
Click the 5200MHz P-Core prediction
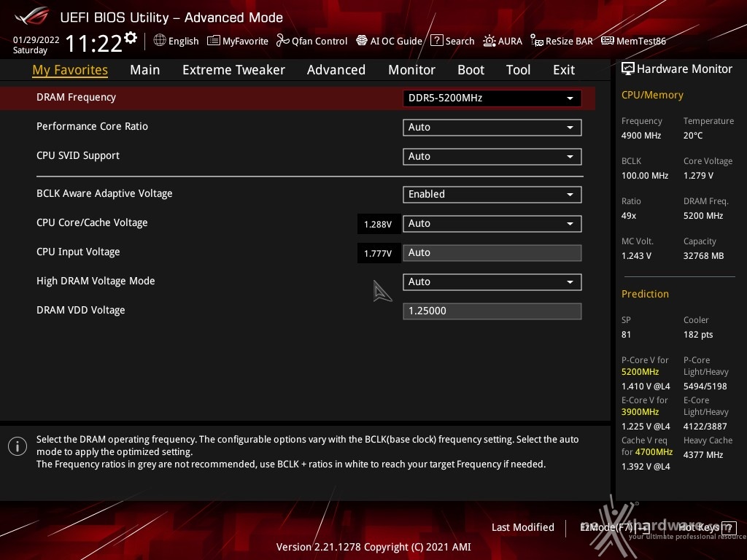[640, 372]
